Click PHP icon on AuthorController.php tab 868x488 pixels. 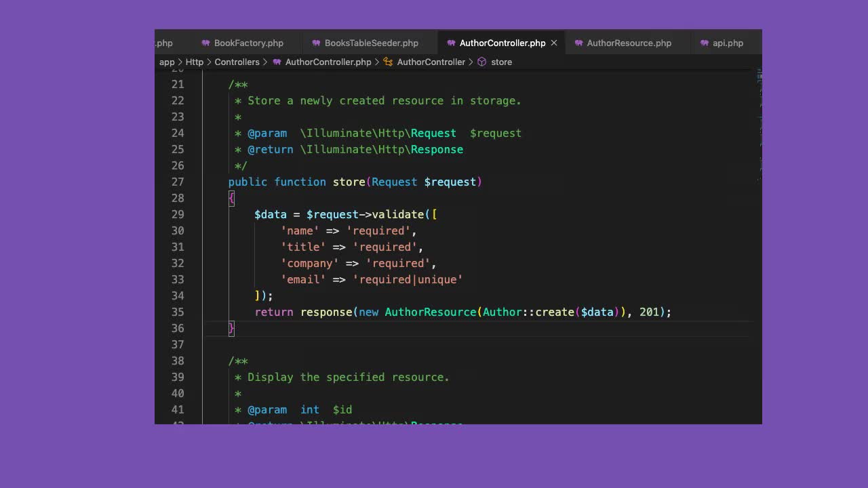(x=451, y=43)
